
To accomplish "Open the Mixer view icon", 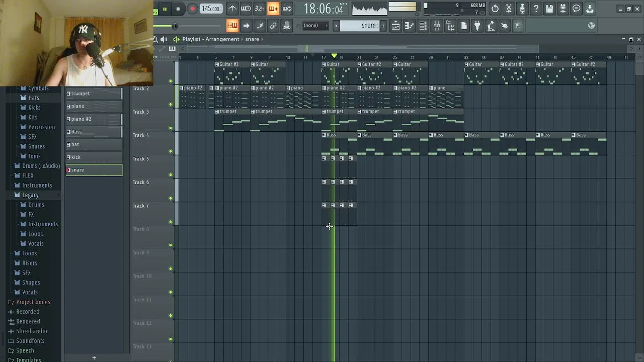I will tap(437, 26).
